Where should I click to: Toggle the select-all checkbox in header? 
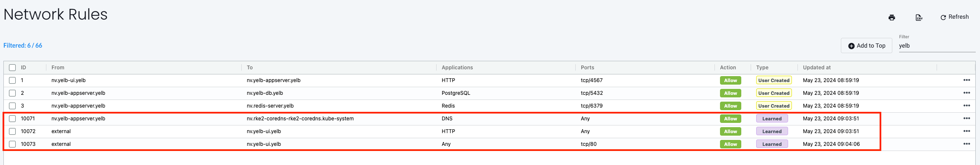[x=12, y=68]
